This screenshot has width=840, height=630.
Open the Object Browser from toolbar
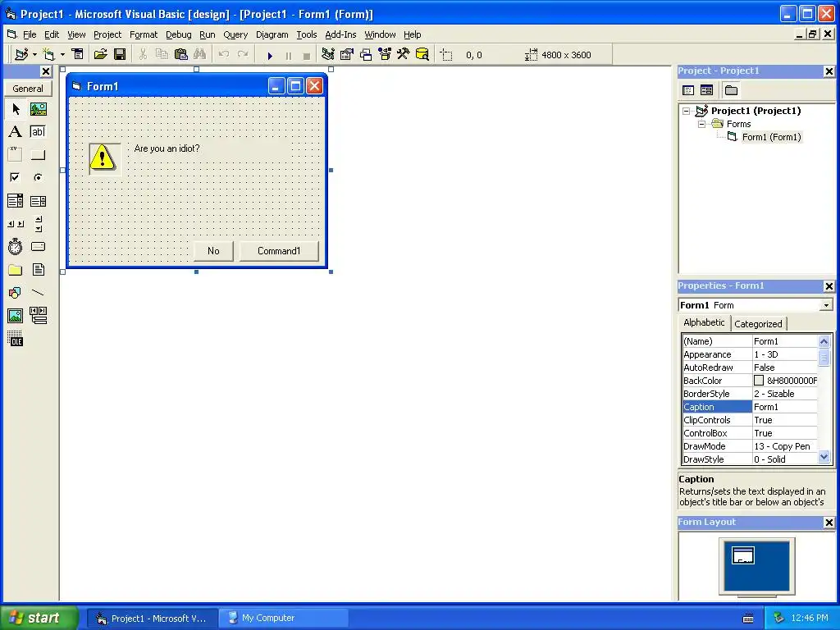(385, 54)
